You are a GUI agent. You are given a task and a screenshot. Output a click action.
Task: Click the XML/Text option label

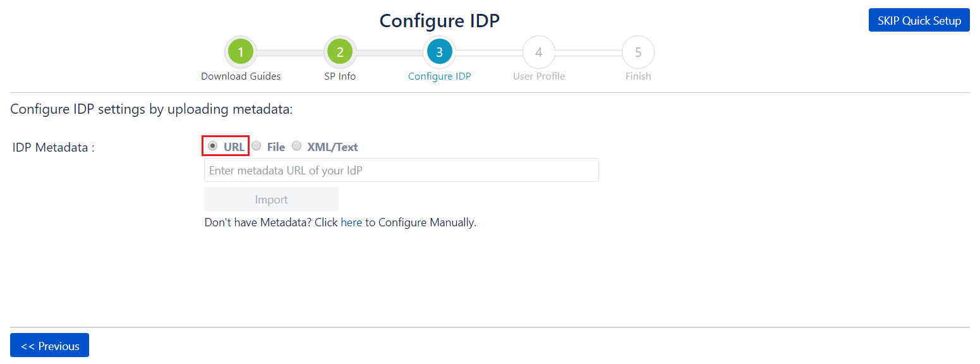(332, 147)
